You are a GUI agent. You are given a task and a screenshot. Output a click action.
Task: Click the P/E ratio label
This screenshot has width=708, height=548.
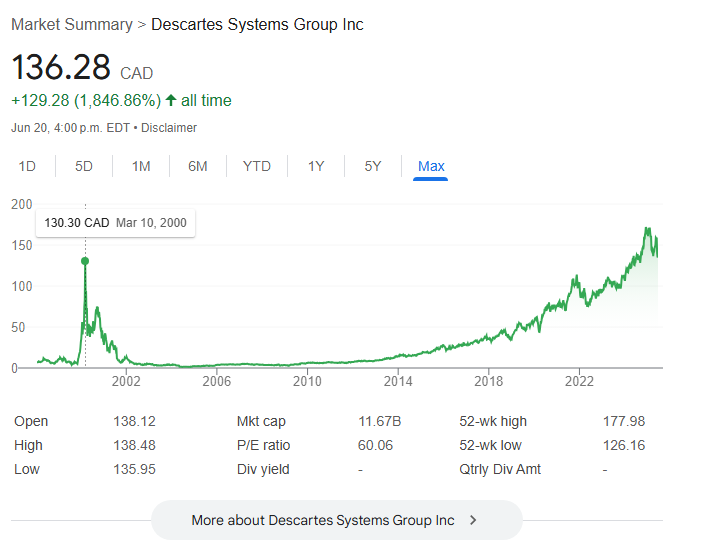(263, 445)
